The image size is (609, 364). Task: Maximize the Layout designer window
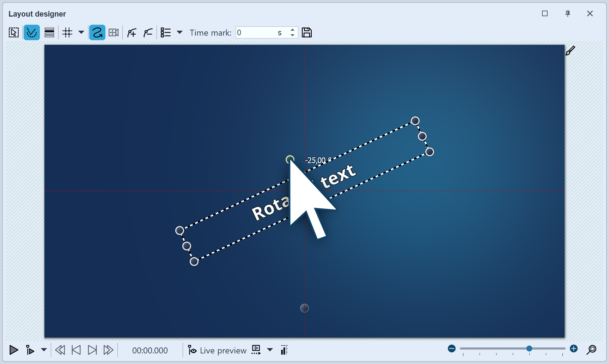click(x=545, y=14)
